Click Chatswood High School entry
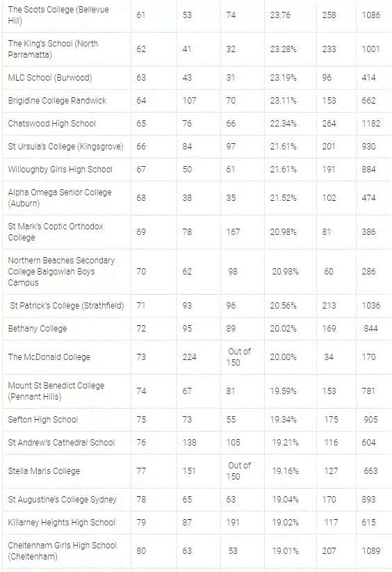 tap(52, 124)
